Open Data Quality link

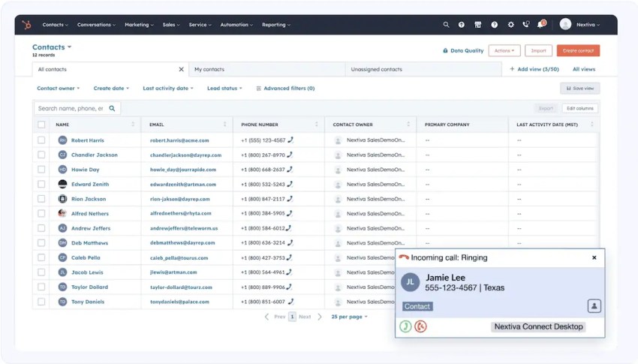pos(463,50)
